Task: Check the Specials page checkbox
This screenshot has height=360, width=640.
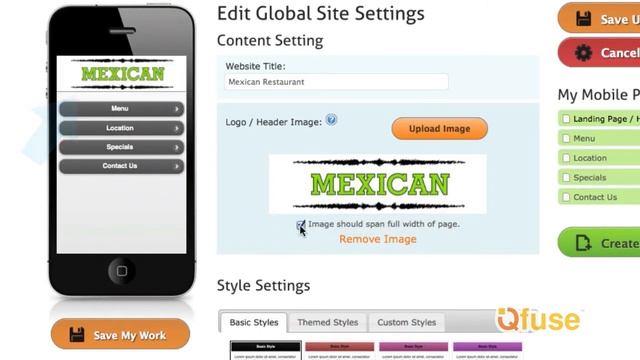Action: pyautogui.click(x=566, y=178)
